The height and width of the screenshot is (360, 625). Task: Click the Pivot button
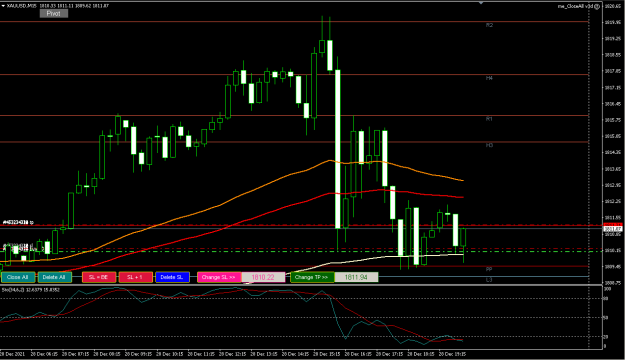(54, 14)
